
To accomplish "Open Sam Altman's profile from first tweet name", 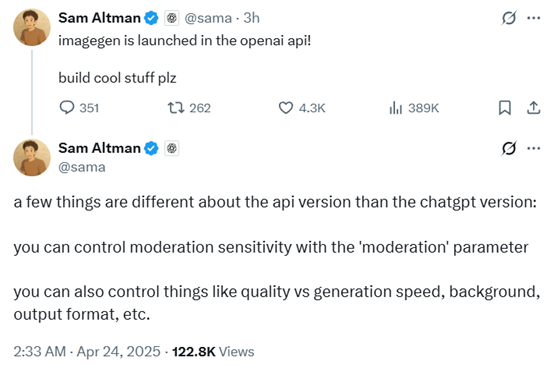I will click(x=99, y=18).
